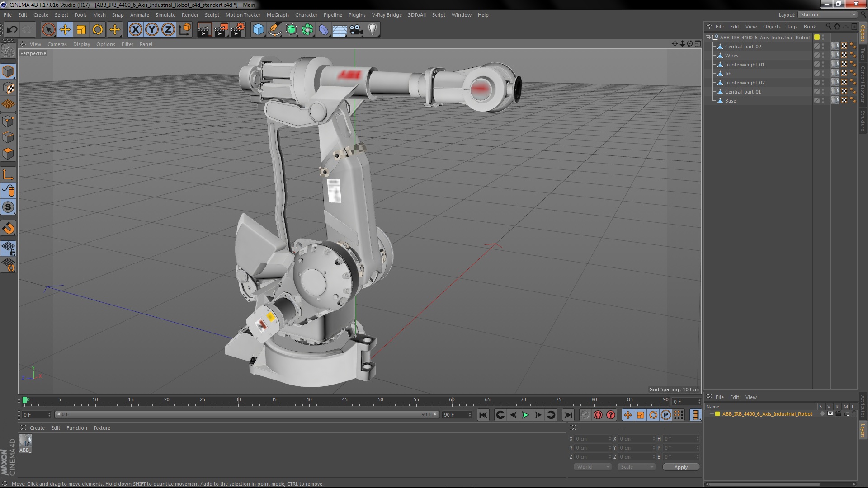Open the Scale mode dropdown
Screen dimensions: 868x488
[x=636, y=467]
